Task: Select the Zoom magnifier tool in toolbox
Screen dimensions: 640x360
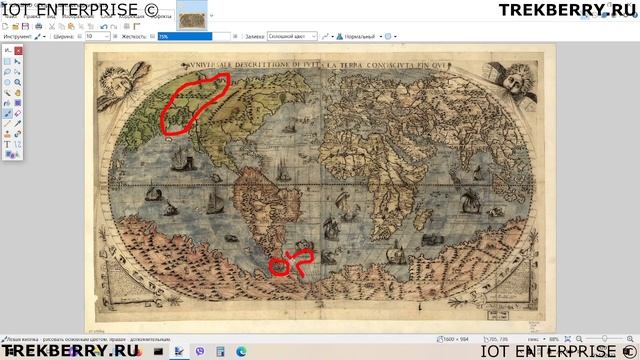Action: click(18, 82)
